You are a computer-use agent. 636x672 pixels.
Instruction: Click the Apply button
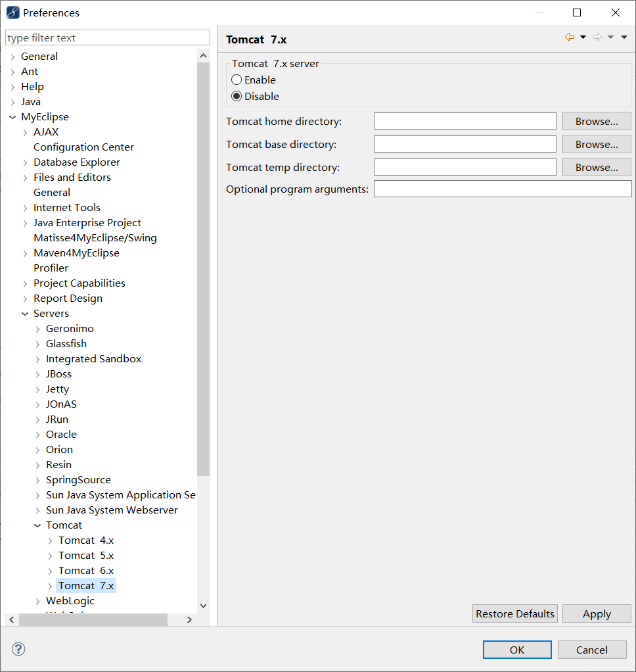pos(597,613)
